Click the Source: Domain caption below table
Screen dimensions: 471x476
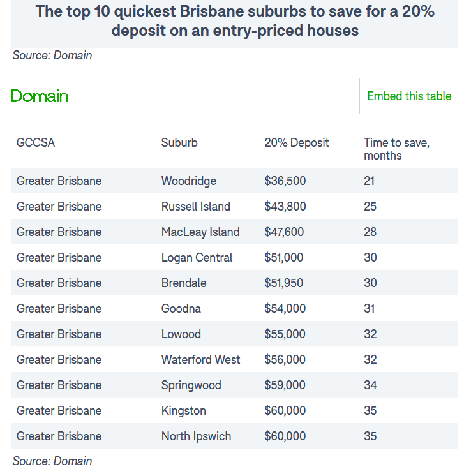(x=52, y=461)
